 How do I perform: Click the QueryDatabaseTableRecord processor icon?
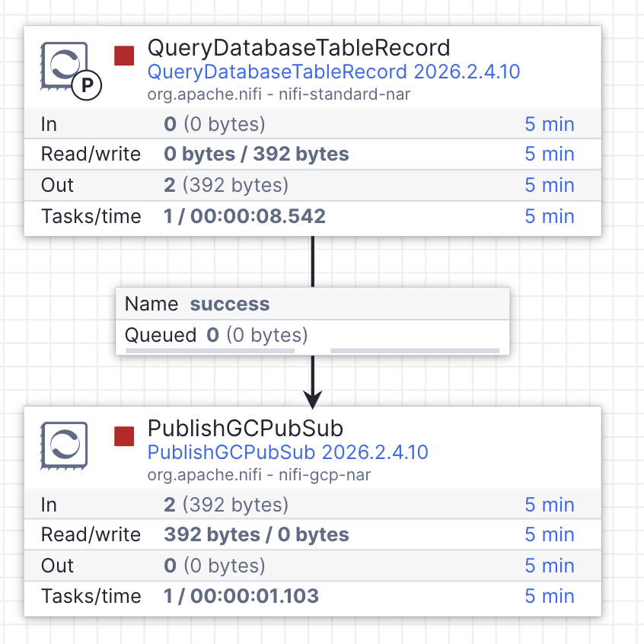pyautogui.click(x=62, y=65)
